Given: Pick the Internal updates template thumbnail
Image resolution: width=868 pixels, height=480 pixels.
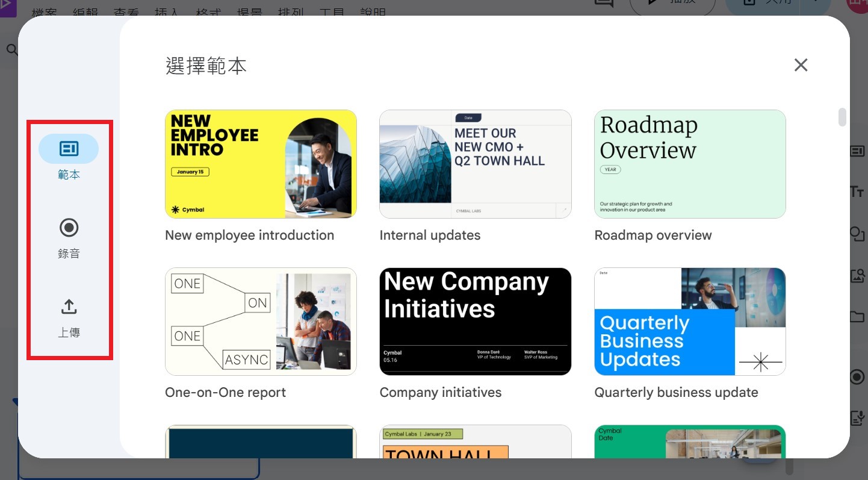Looking at the screenshot, I should (475, 164).
